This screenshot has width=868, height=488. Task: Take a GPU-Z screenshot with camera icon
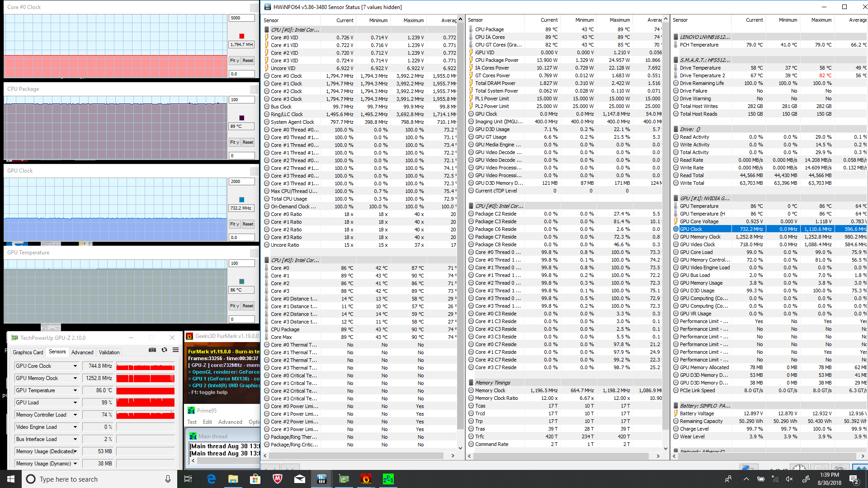tap(152, 350)
